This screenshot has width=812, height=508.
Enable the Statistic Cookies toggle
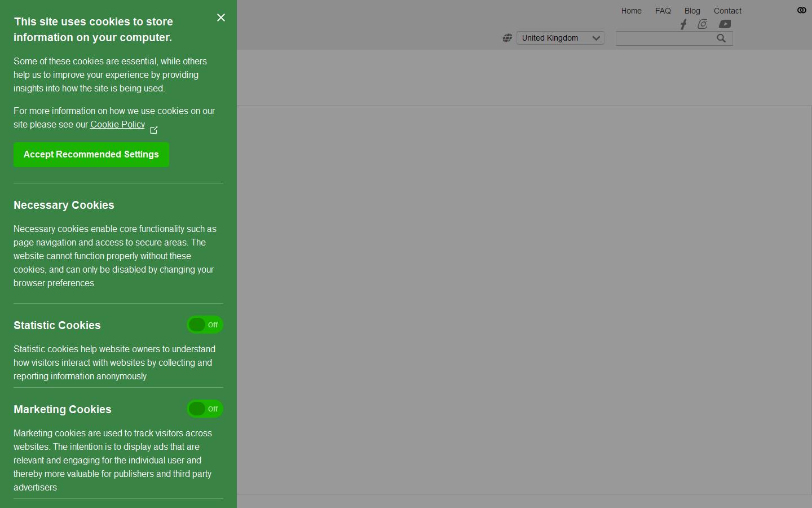[205, 325]
